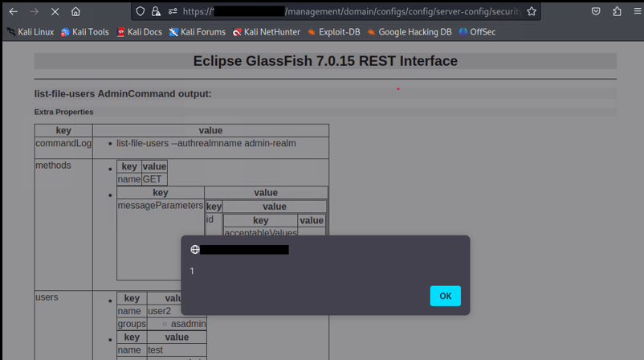Dismiss the alert with OK

pyautogui.click(x=445, y=296)
